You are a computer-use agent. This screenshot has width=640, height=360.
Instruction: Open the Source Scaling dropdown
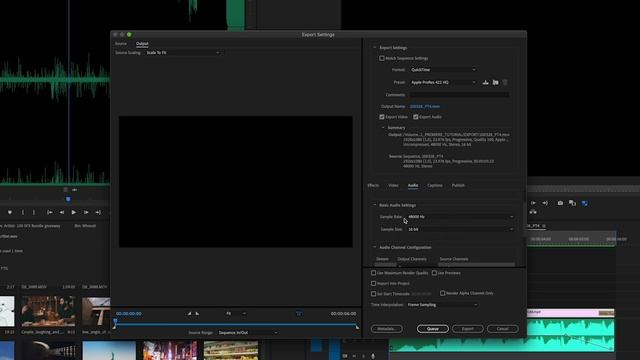(182, 53)
